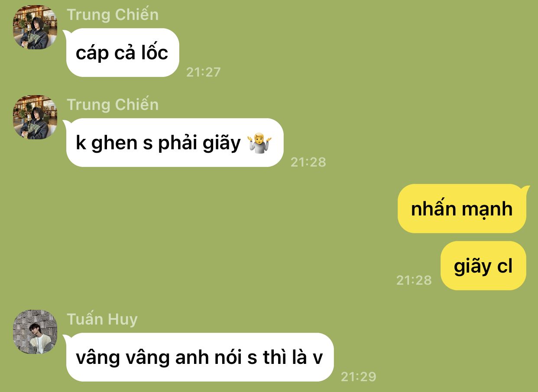The height and width of the screenshot is (392, 538).
Task: Select the 'cáp cả lốc' message bubble
Action: click(122, 53)
